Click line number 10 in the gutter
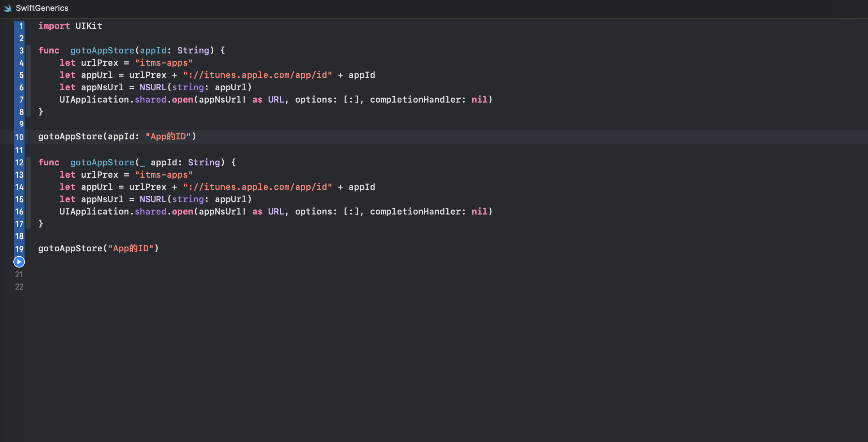868x442 pixels. point(19,137)
